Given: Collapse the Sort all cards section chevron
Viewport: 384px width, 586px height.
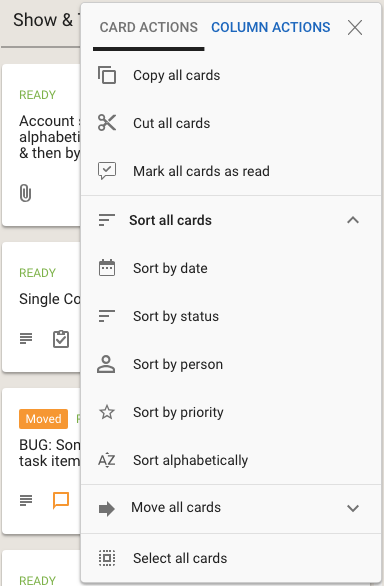Looking at the screenshot, I should [353, 220].
